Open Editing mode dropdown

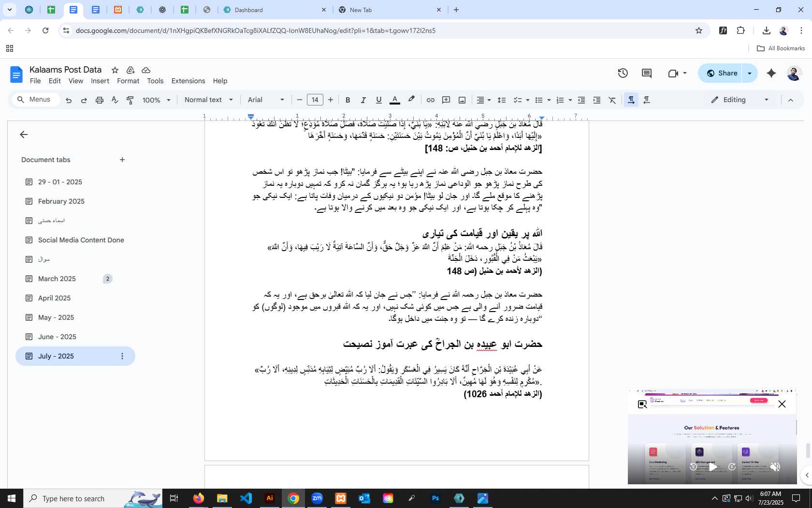[739, 100]
